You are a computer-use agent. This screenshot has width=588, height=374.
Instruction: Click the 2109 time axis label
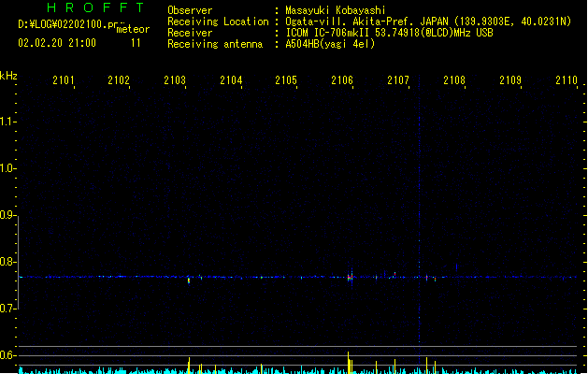(510, 80)
